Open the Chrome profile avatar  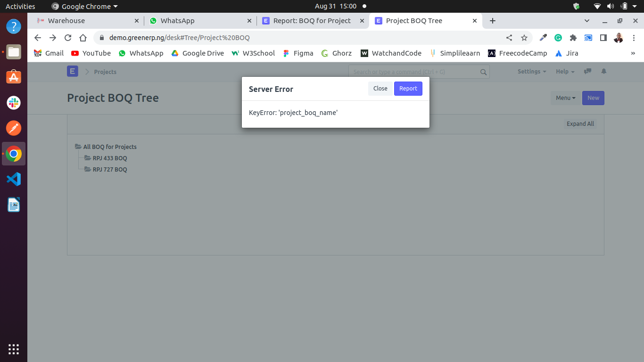coord(619,38)
